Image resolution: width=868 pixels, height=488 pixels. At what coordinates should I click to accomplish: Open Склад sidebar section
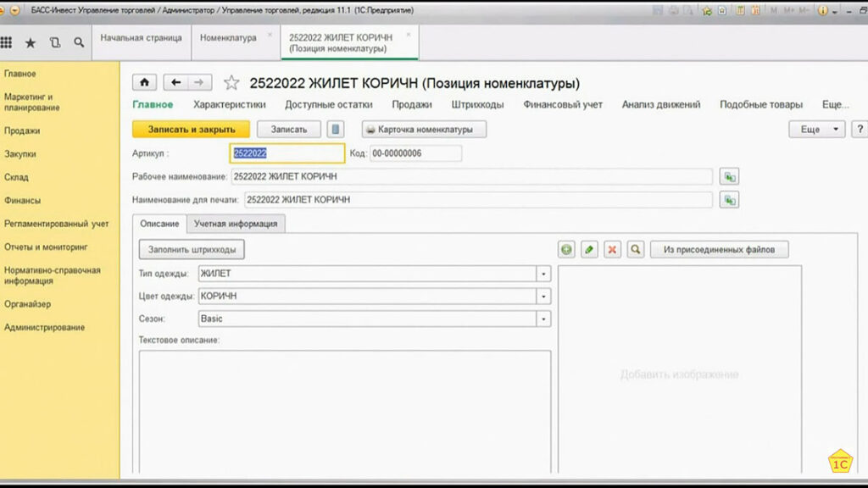[16, 177]
